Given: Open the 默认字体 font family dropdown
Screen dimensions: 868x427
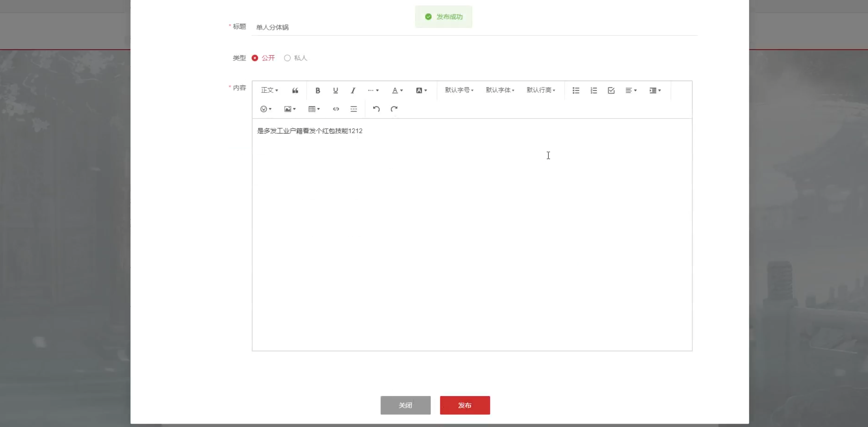Looking at the screenshot, I should pos(499,90).
